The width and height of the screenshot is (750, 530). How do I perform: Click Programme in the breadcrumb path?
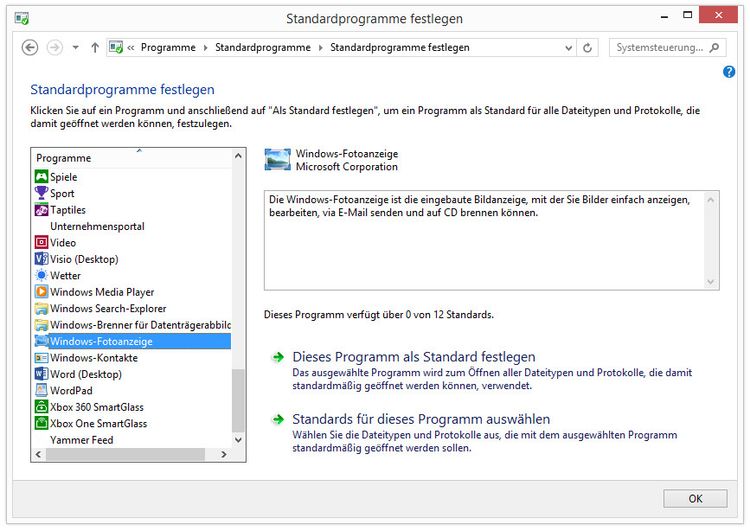click(168, 47)
